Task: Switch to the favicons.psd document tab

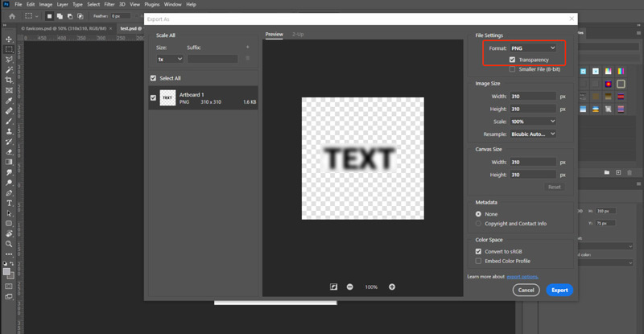Action: tap(66, 28)
